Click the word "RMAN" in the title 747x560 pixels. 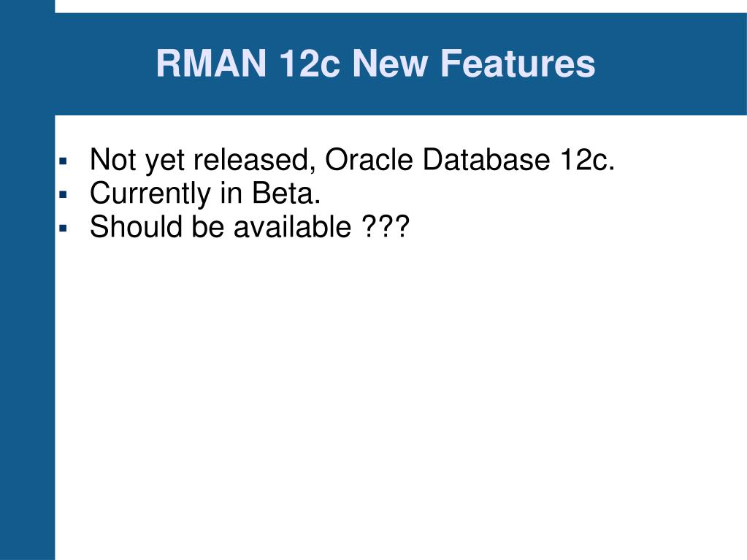point(211,64)
